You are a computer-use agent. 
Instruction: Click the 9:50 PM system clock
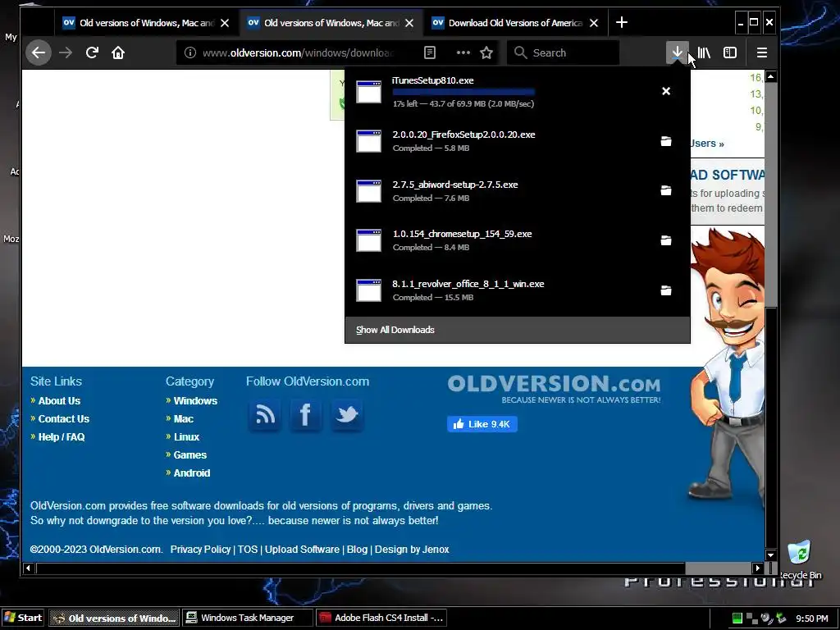[811, 619]
